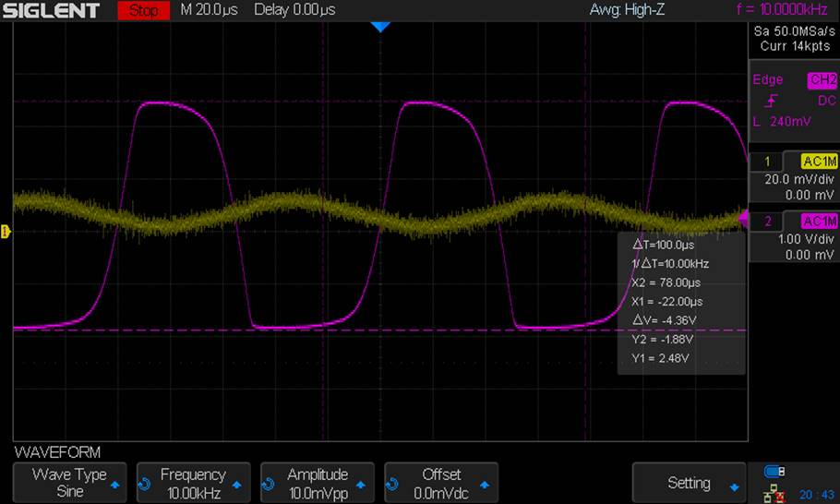
Task: Click the Y2 = -1.88V cursor value
Action: pos(662,340)
